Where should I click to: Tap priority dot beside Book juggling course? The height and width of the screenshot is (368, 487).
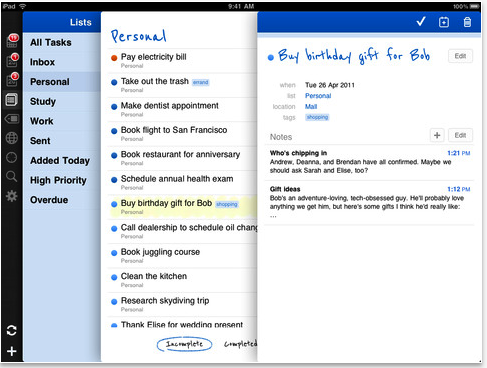(114, 253)
